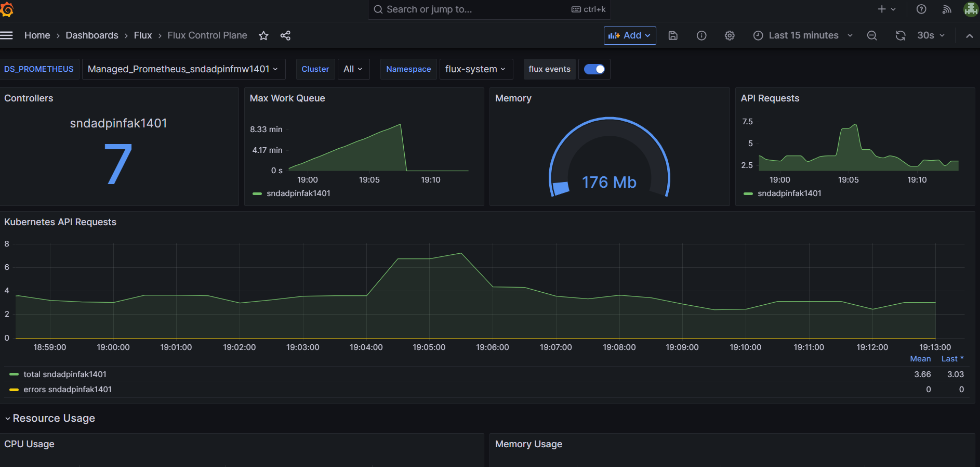This screenshot has width=980, height=467.
Task: Click the API Requests panel title
Action: 770,98
